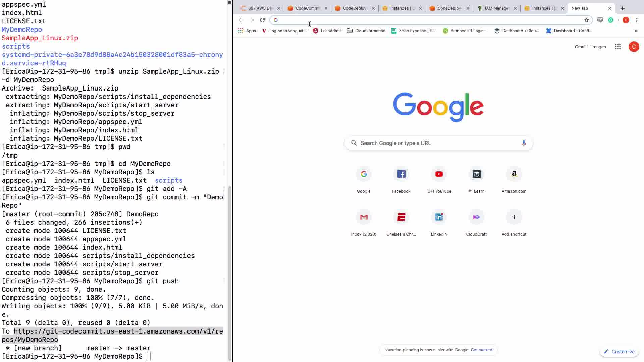644x362 pixels.
Task: Open the Amazon.com shortcut tile
Action: (x=514, y=174)
